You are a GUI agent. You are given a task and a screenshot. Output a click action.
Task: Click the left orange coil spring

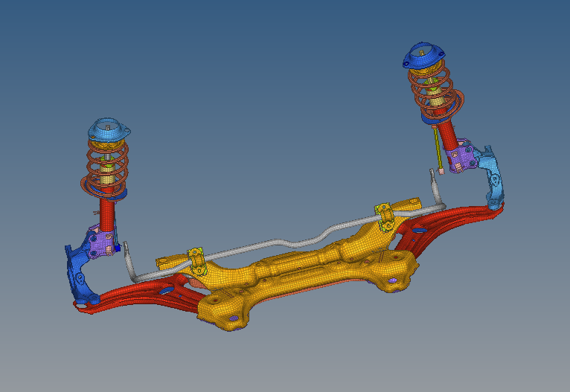[106, 171]
